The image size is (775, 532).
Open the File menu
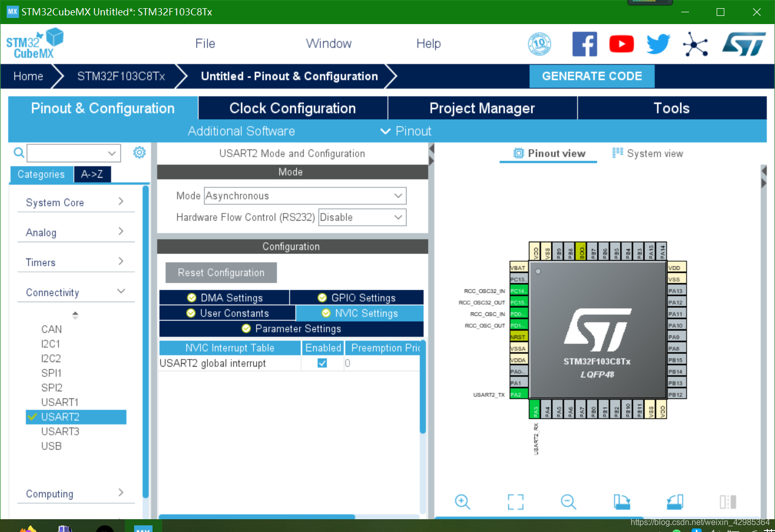[205, 44]
